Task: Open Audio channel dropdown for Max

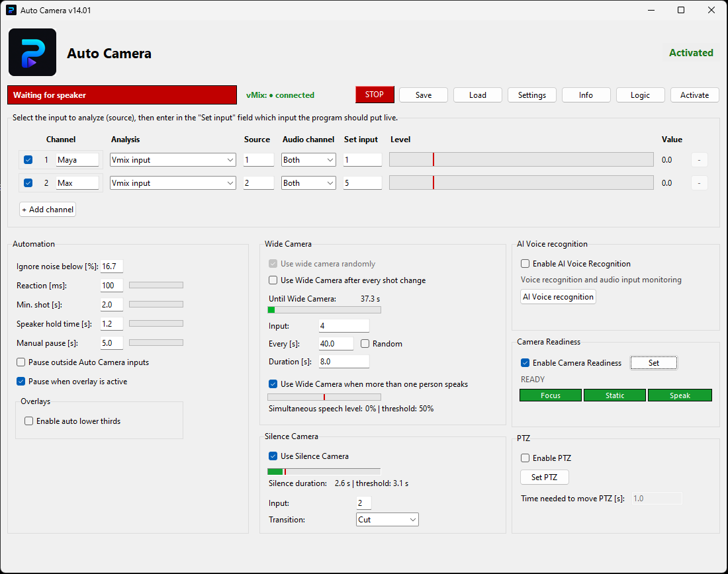Action: click(308, 183)
